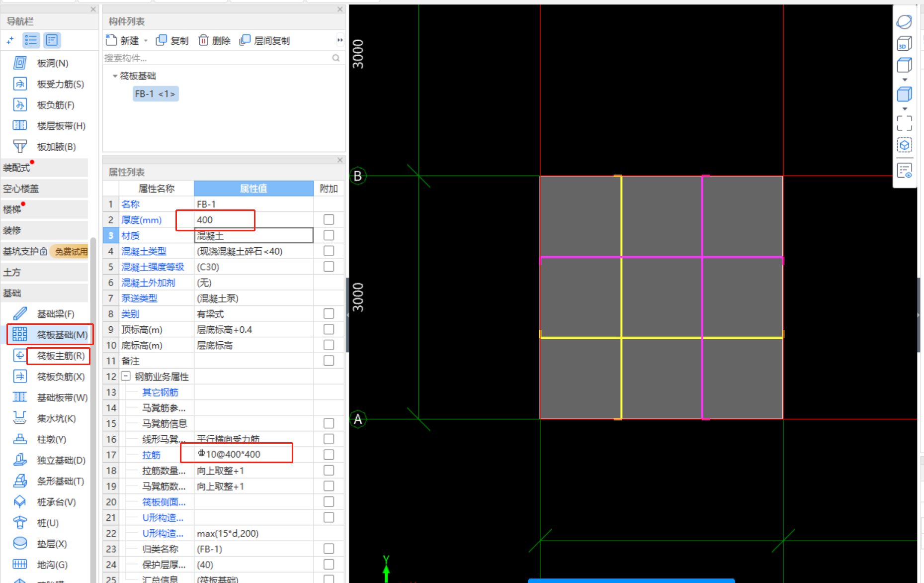Click the orbit rotate view icon
This screenshot has height=583, width=924.
pyautogui.click(x=905, y=21)
